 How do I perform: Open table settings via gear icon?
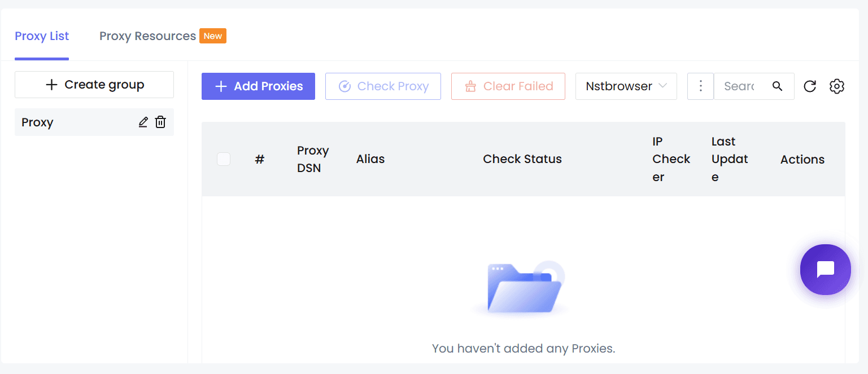pos(837,86)
